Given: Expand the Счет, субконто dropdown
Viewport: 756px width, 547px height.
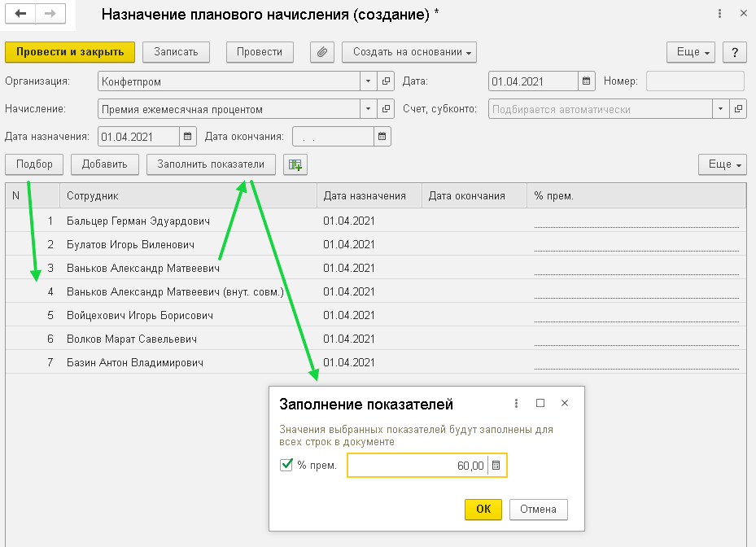Looking at the screenshot, I should (x=721, y=109).
